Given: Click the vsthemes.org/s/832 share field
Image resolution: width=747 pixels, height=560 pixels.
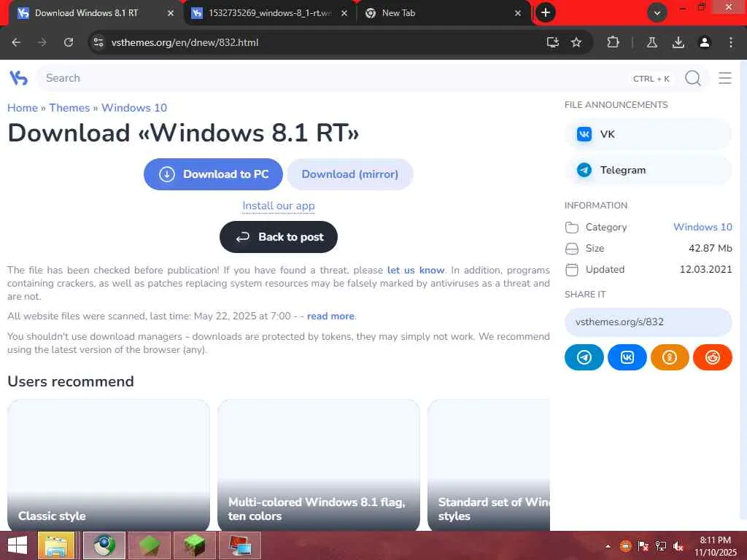Looking at the screenshot, I should point(648,322).
